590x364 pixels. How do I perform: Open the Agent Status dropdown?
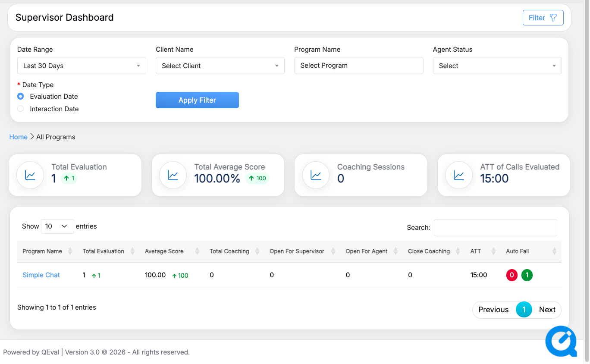tap(497, 66)
